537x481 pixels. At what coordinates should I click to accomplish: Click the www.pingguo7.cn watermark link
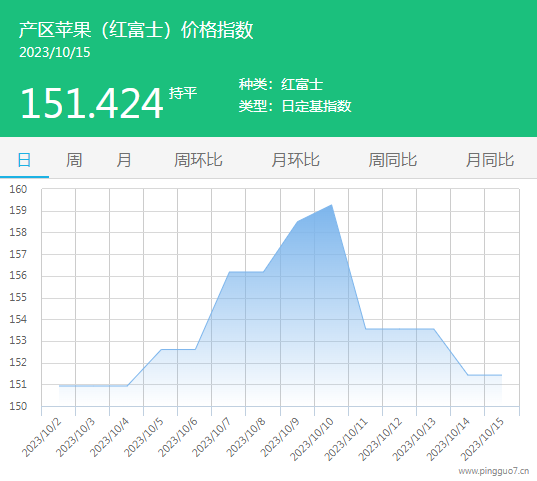pos(494,471)
